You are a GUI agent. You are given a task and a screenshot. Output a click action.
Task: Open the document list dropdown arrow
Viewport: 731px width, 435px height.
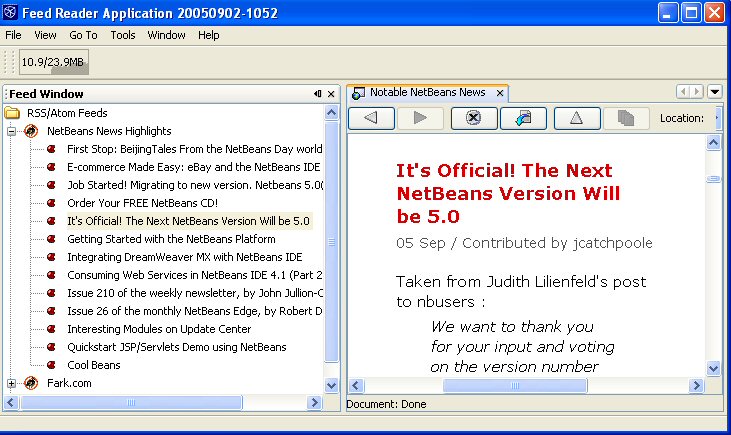click(x=715, y=91)
